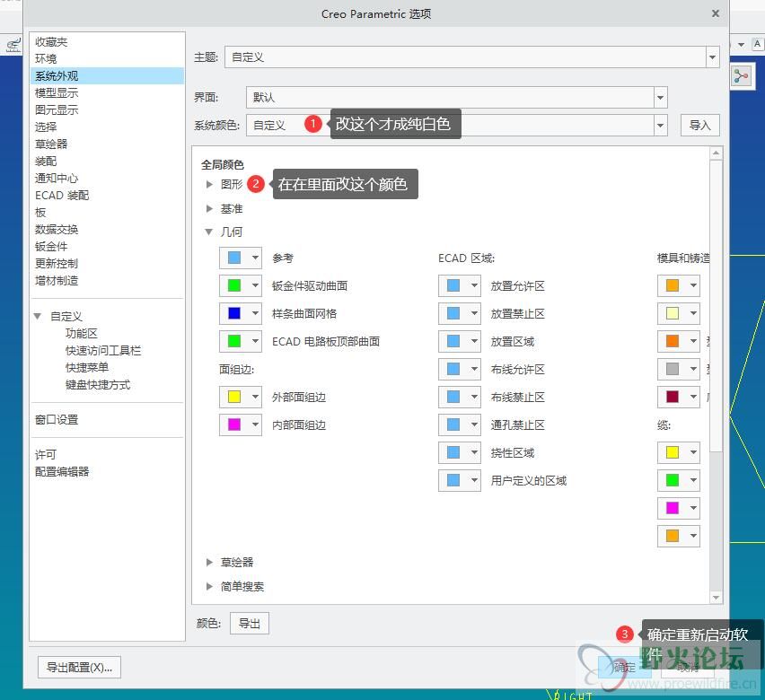This screenshot has width=765, height=700.
Task: Change 内部面组边 magenta swatch
Action: coord(234,424)
